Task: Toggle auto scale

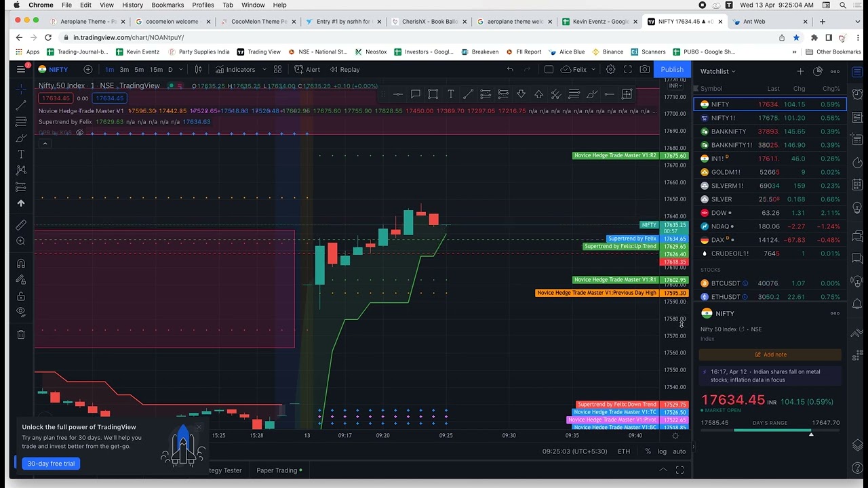Action: click(x=679, y=451)
